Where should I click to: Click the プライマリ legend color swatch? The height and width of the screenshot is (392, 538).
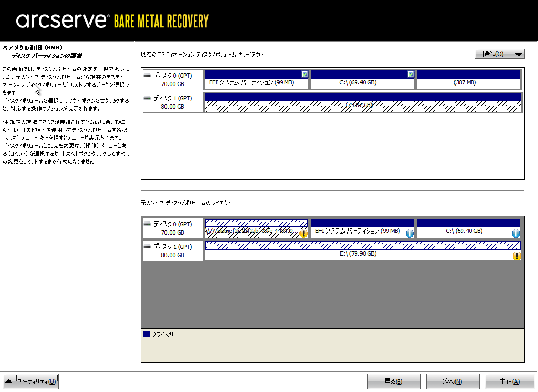tap(147, 334)
